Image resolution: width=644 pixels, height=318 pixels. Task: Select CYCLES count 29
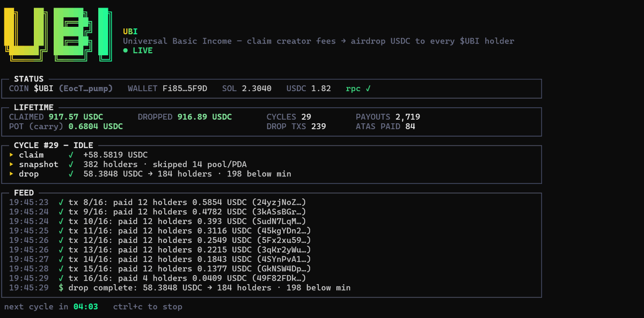click(x=306, y=117)
